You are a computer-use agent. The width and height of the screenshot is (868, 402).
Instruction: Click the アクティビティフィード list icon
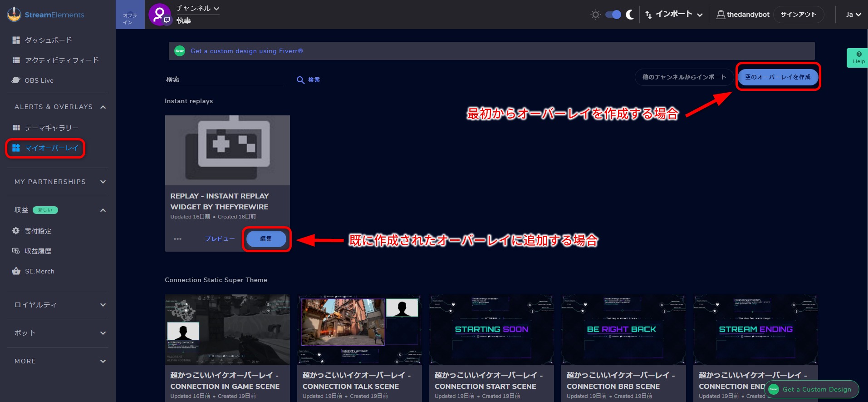(x=16, y=60)
